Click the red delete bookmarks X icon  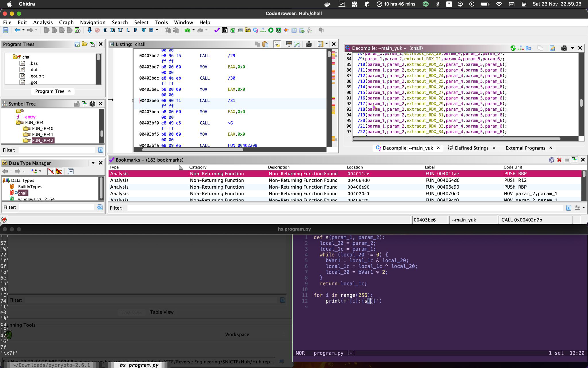click(x=559, y=160)
